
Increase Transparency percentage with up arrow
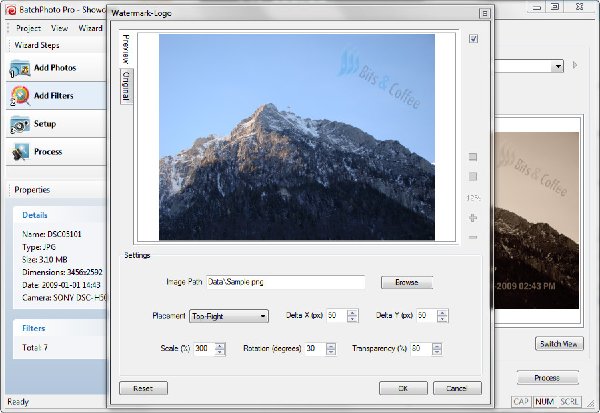pyautogui.click(x=437, y=345)
